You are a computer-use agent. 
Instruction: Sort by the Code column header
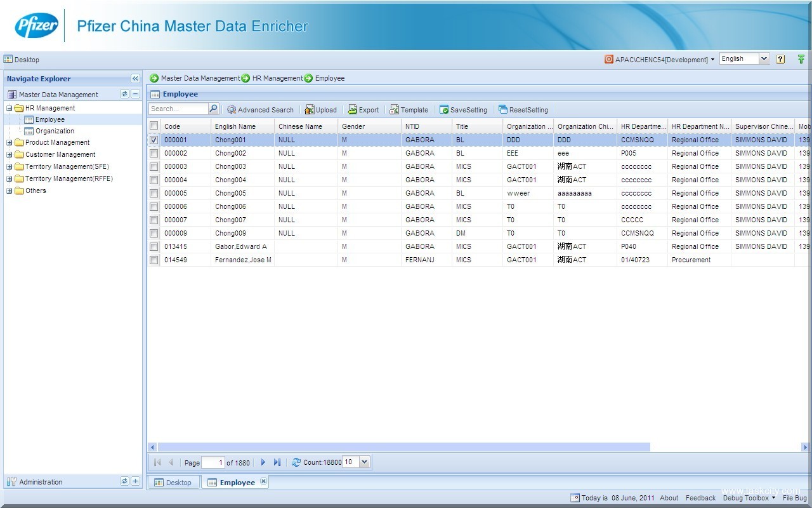coord(185,126)
